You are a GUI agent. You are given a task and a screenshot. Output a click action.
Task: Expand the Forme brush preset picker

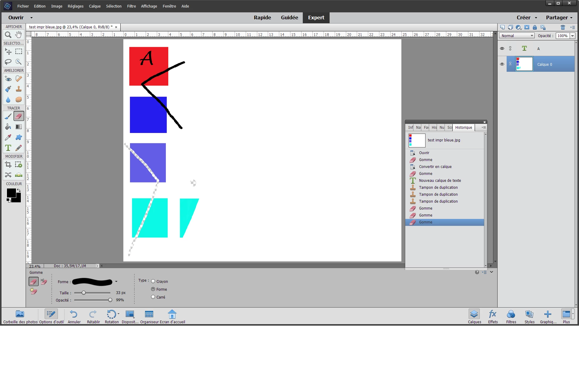[x=116, y=282]
